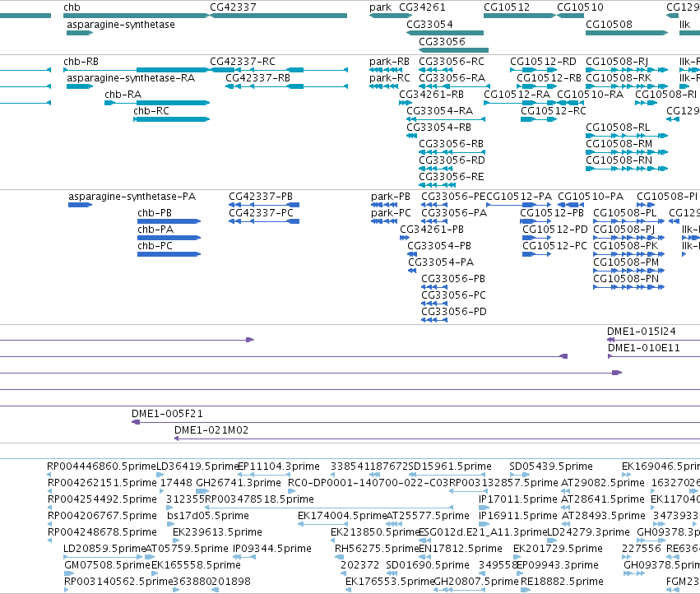Click protein CG42337-PC
Screen dimensions: 700x594
264,221
